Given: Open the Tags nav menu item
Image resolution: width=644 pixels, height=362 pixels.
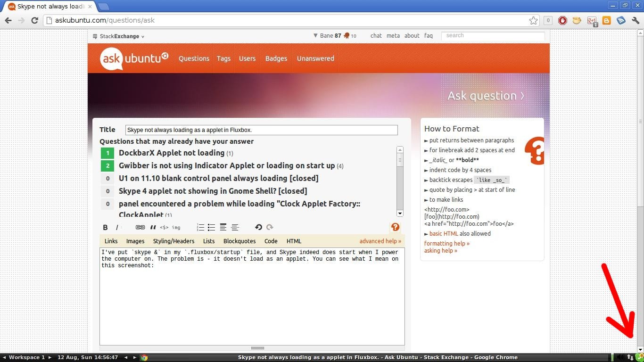Looking at the screenshot, I should pos(223,58).
